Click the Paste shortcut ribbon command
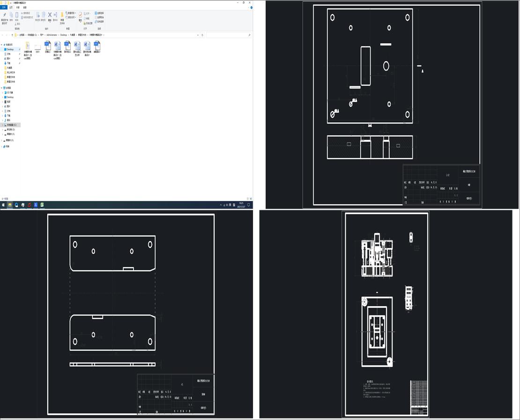The width and height of the screenshot is (520, 420). pos(27,17)
